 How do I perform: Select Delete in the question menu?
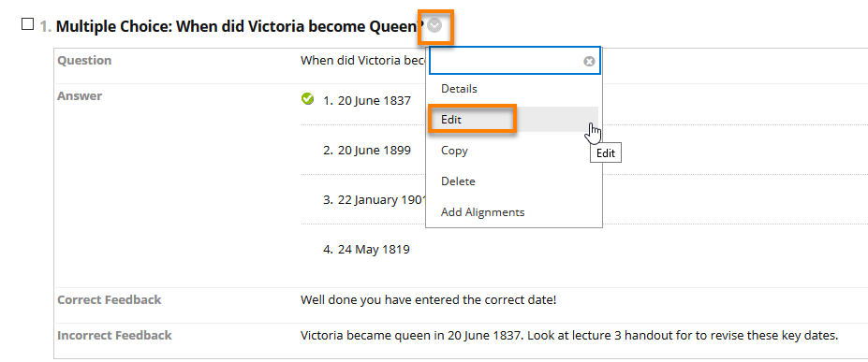pos(458,181)
